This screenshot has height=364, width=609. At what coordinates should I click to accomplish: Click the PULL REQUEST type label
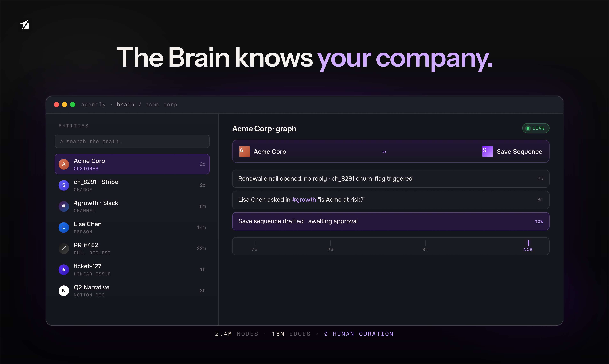pos(92,253)
